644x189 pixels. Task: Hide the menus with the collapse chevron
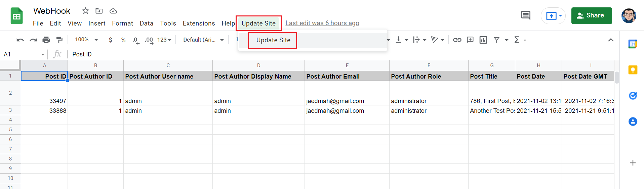(611, 40)
